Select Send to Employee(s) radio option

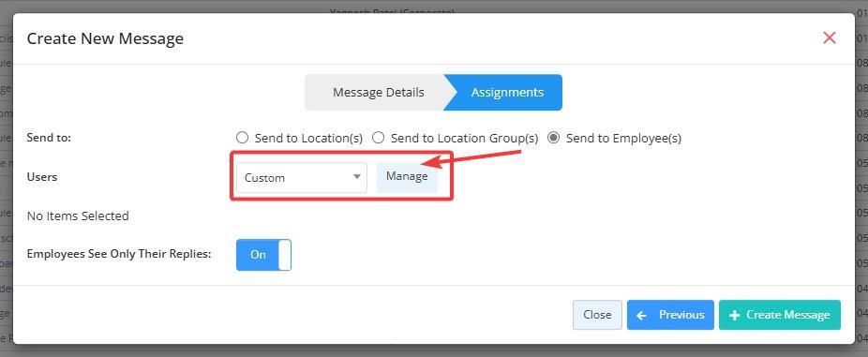coord(553,138)
